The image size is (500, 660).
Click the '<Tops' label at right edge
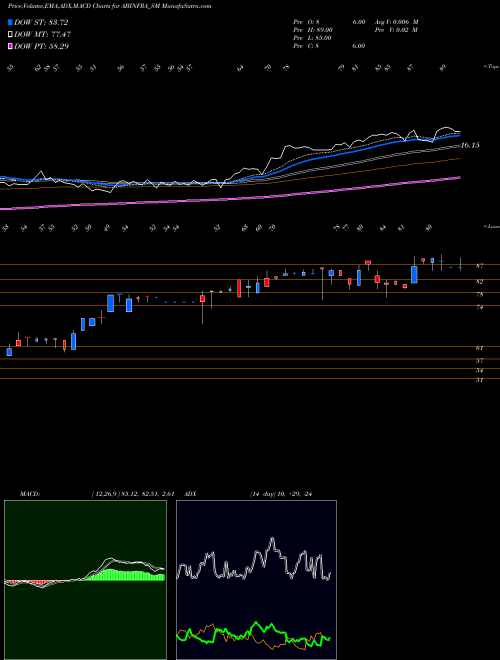coord(491,67)
